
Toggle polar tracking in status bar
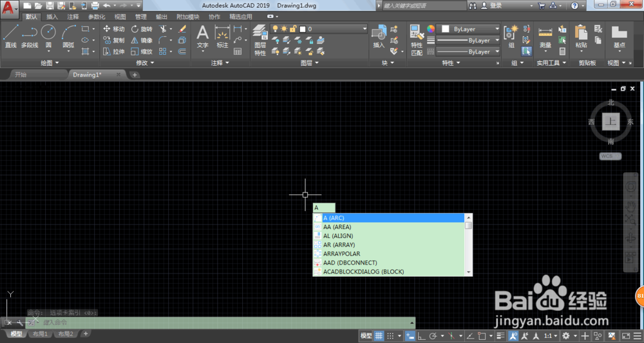tap(433, 336)
